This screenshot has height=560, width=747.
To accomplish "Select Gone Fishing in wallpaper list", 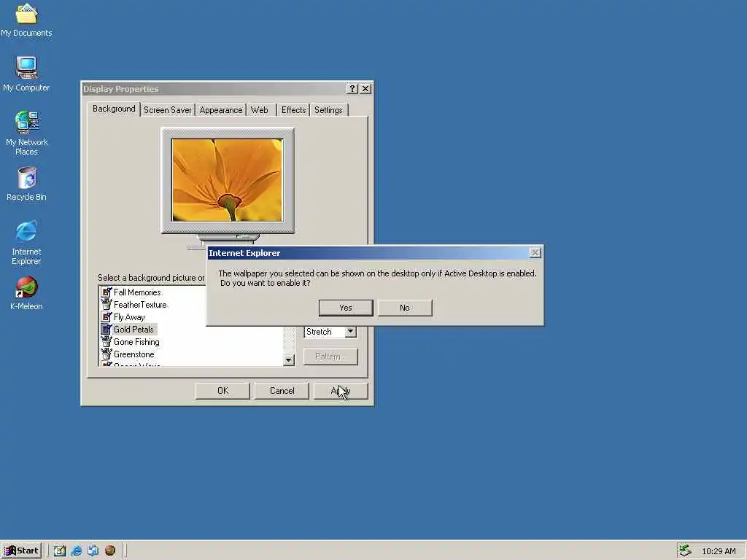I will point(136,342).
